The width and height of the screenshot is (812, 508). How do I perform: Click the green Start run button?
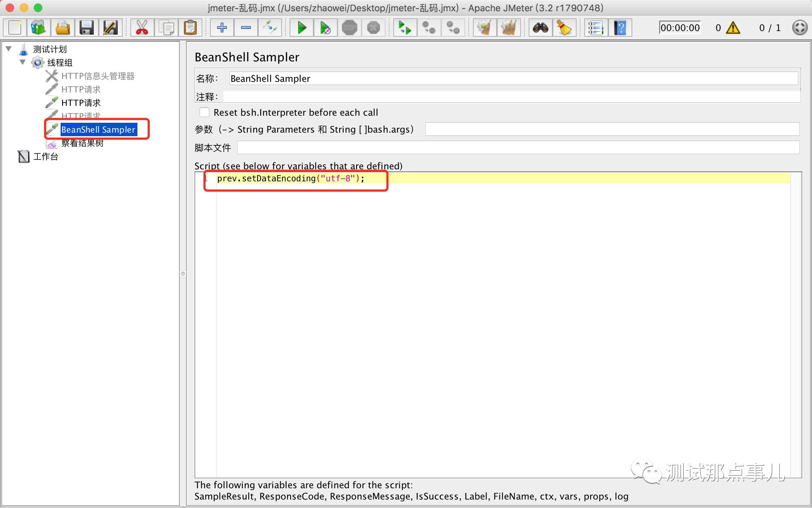coord(302,28)
